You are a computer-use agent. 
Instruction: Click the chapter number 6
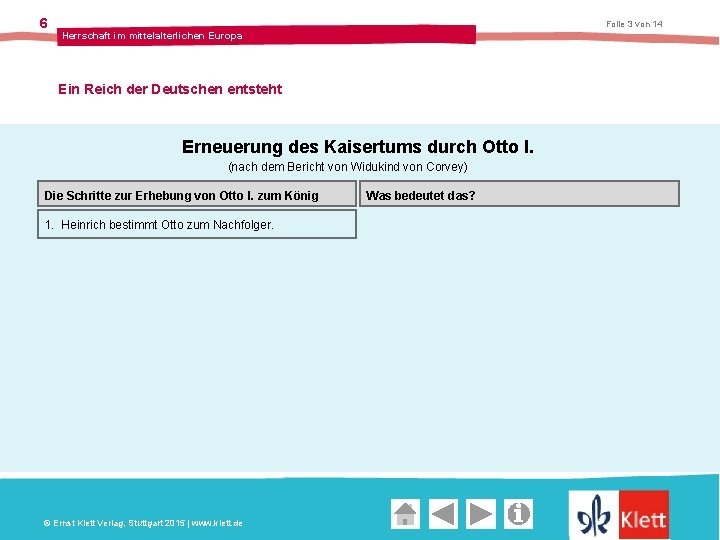click(43, 23)
